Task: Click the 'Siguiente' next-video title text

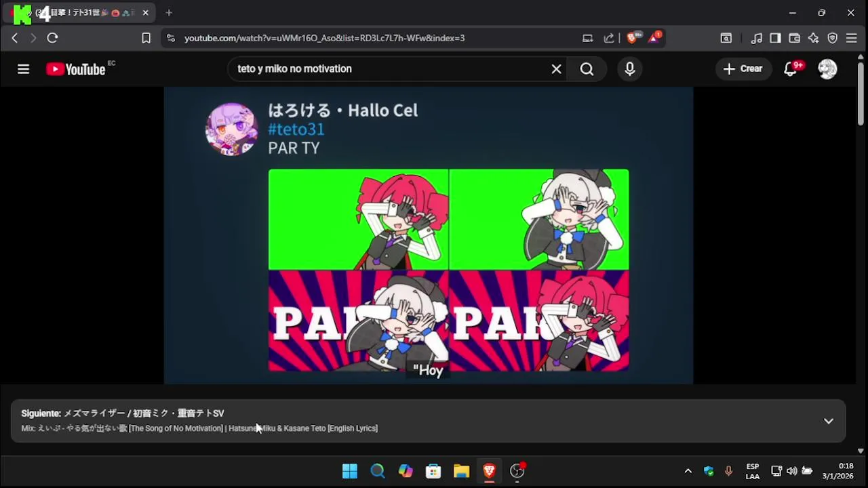Action: tap(123, 413)
